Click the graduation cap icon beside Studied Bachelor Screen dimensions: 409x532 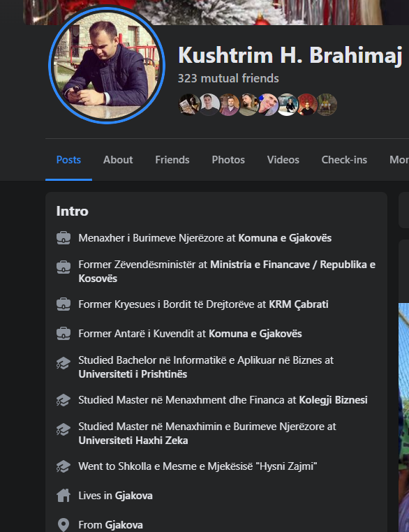tap(64, 363)
